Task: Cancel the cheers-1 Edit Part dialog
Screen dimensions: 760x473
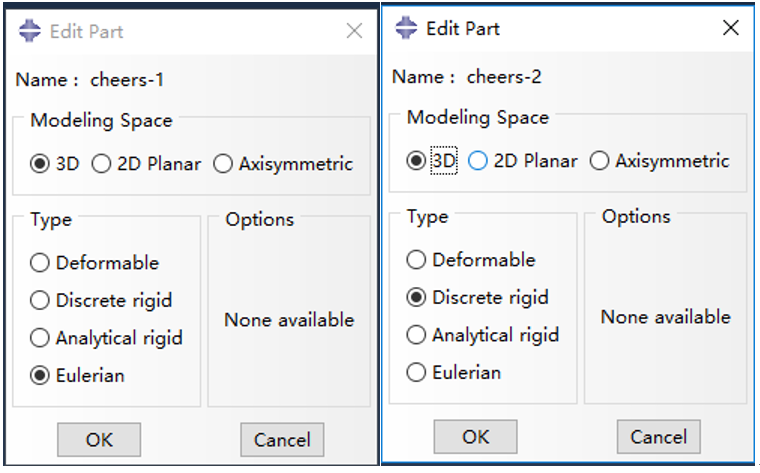Action: (282, 440)
